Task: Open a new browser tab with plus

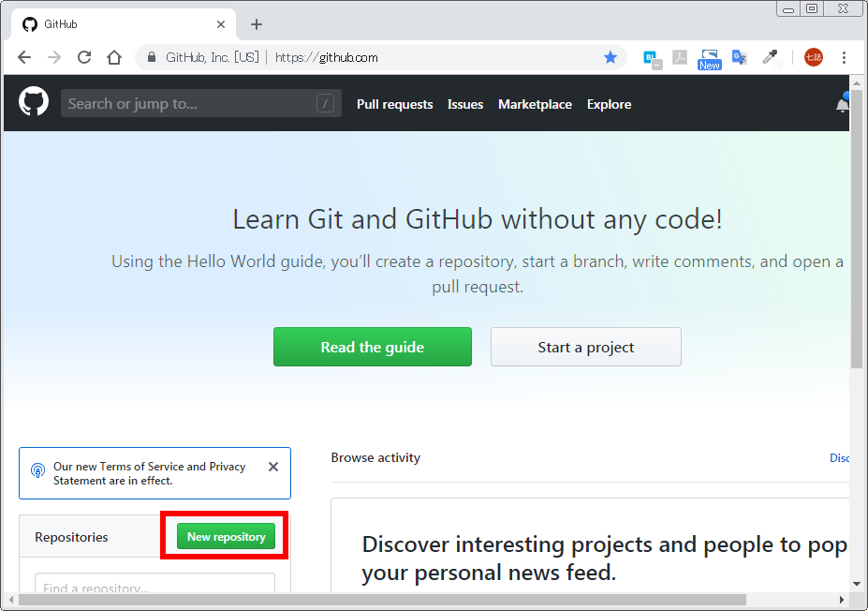Action: click(x=257, y=24)
